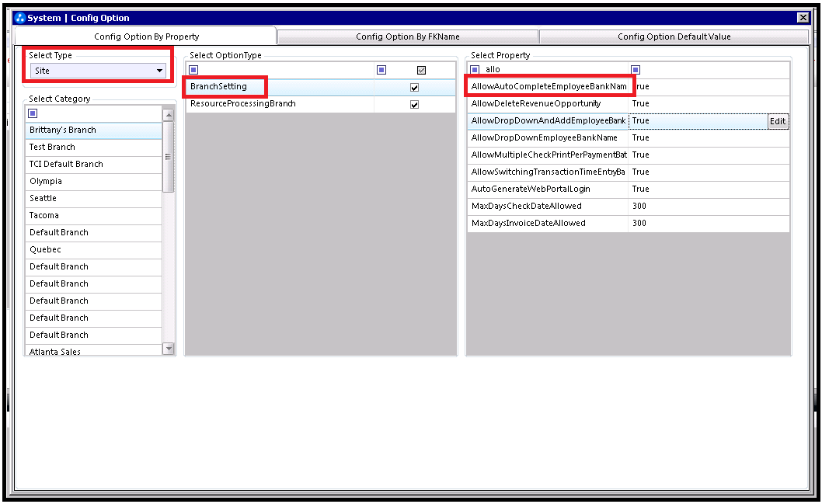Switch to Config Option By FKName tab
This screenshot has width=822, height=504.
[x=408, y=36]
